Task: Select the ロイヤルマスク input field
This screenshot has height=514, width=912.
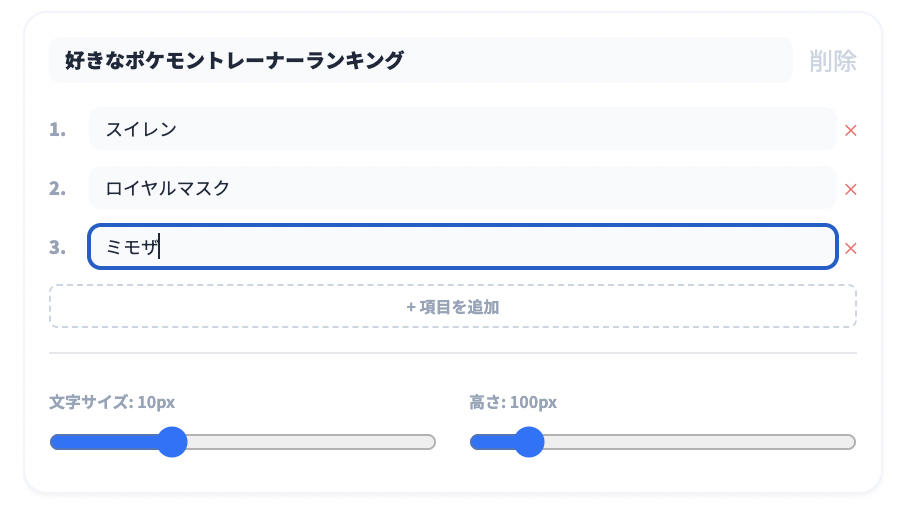Action: [462, 188]
